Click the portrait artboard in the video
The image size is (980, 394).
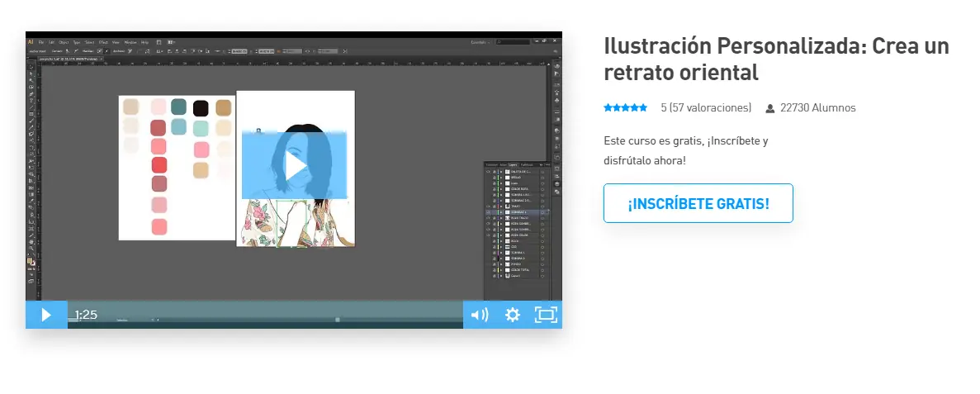296,169
